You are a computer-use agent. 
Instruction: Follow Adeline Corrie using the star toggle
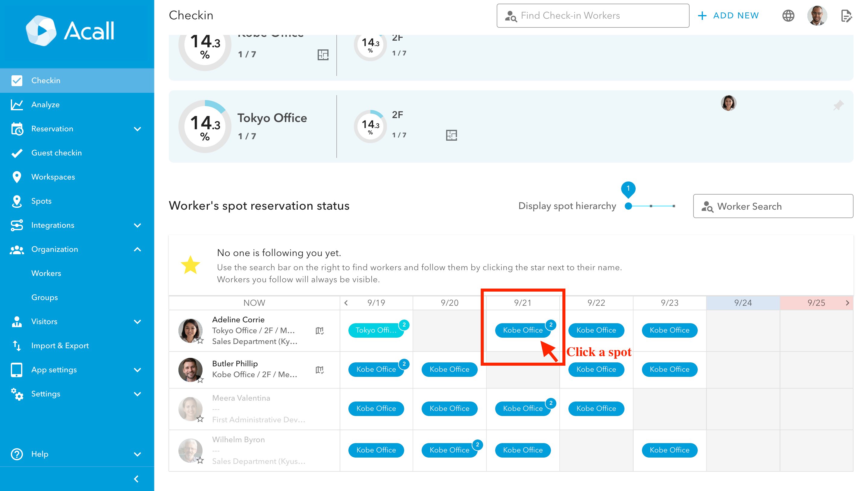click(x=200, y=341)
